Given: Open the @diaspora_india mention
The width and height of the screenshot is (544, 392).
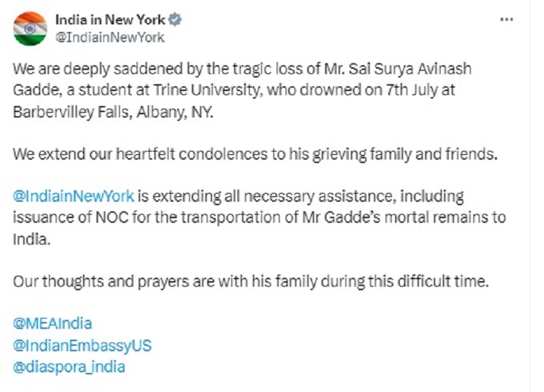Looking at the screenshot, I should click(x=69, y=367).
